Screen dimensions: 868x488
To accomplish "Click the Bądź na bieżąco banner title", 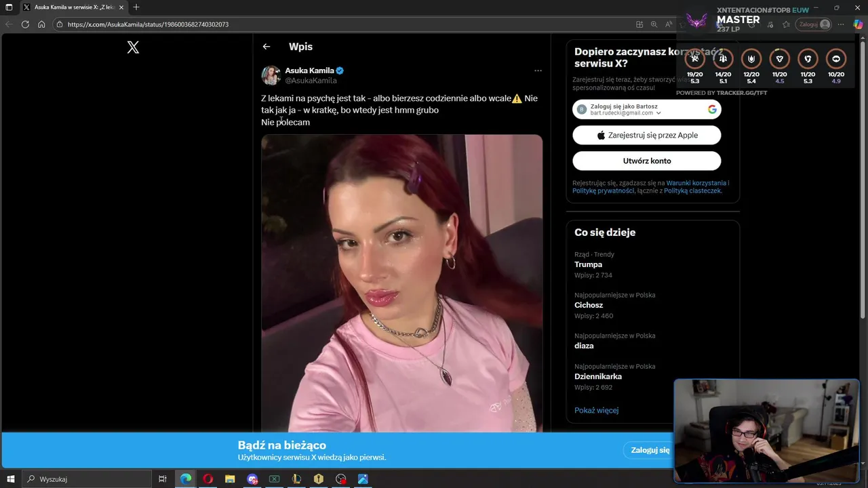I will tap(282, 445).
